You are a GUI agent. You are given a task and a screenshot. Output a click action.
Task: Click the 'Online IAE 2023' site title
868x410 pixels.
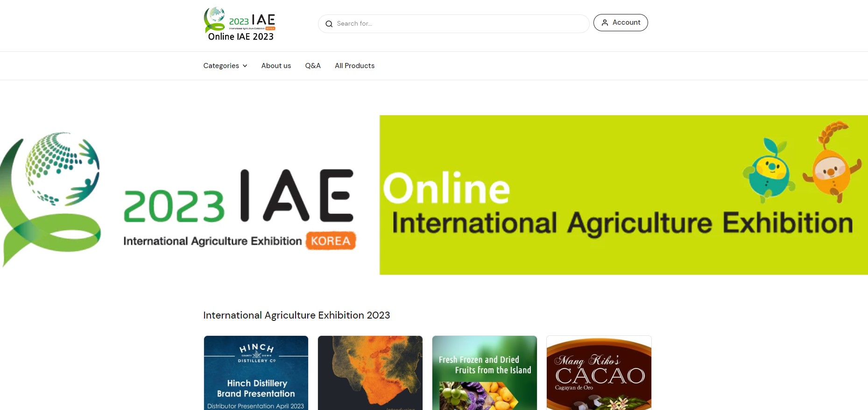coord(240,37)
